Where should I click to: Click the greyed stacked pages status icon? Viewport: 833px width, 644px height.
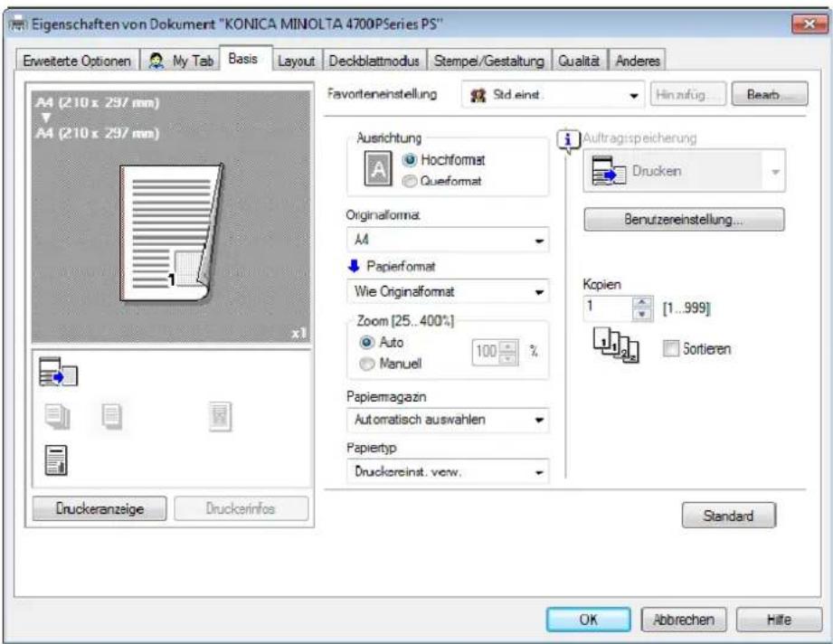57,417
